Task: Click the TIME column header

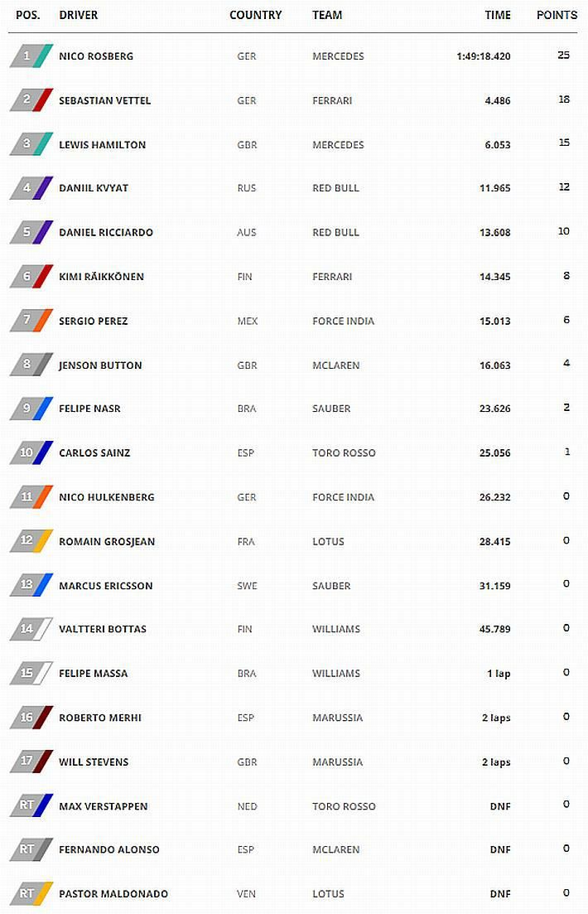Action: tap(498, 15)
